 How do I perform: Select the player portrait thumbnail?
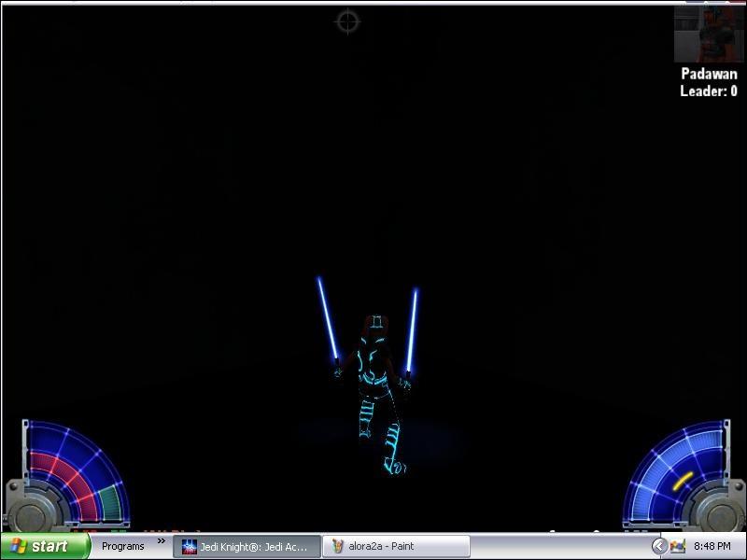(705, 35)
